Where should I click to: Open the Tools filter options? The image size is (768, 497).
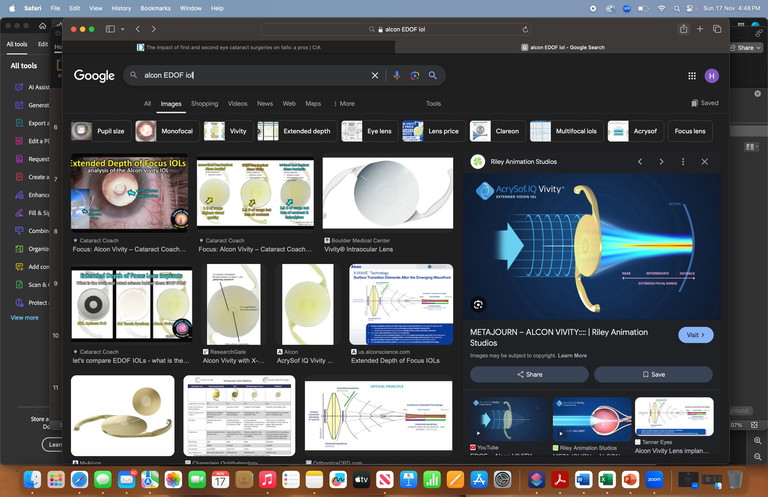433,104
